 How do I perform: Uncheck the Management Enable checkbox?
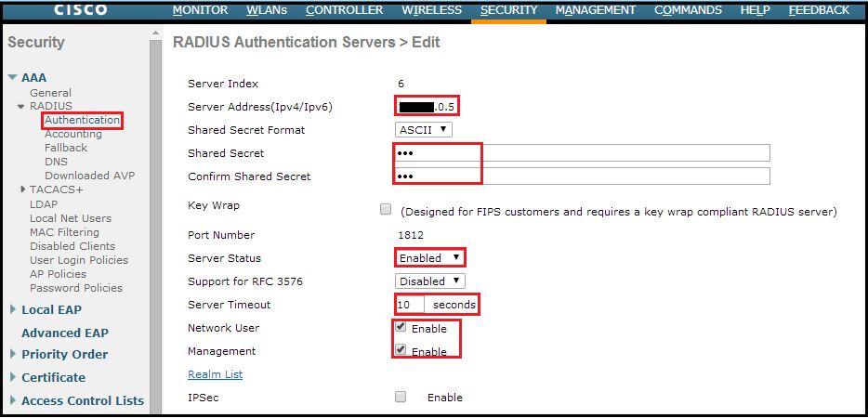pyautogui.click(x=401, y=350)
